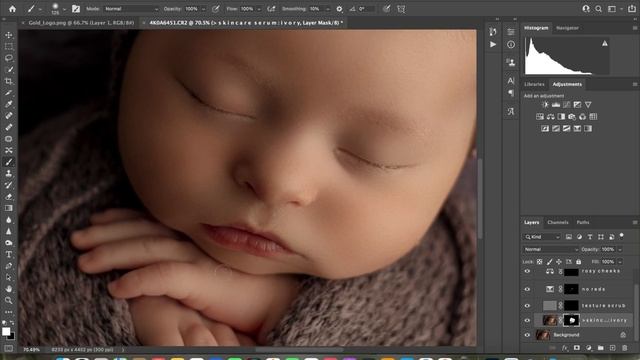Image resolution: width=640 pixels, height=360 pixels.
Task: Open the layer blend mode Normal dropdown
Action: (x=551, y=249)
